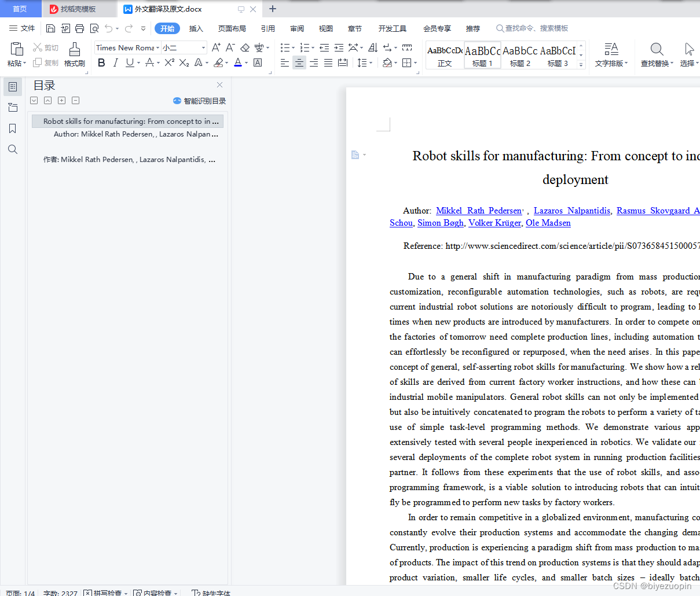Open the 文字排版 text layout dropdown

[611, 54]
